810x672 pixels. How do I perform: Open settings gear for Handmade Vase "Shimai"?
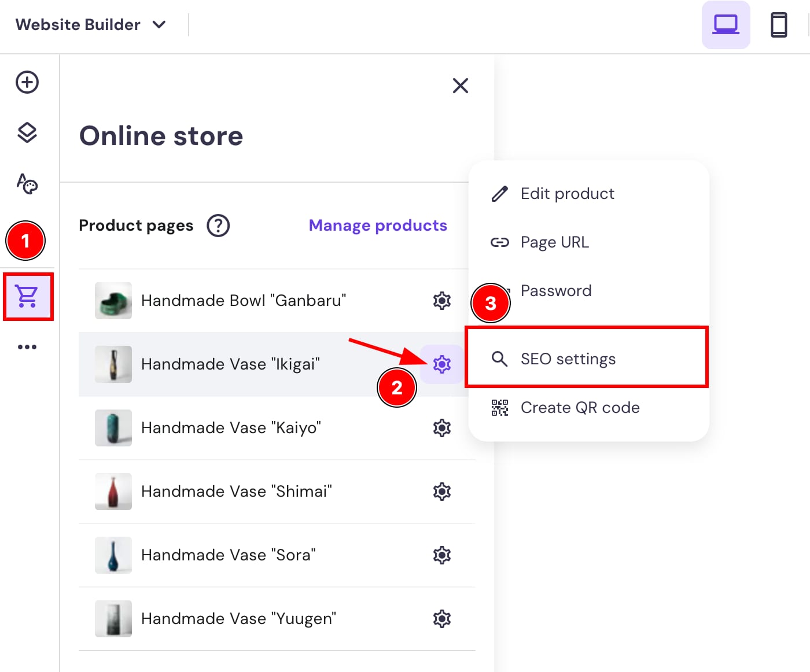[441, 492]
